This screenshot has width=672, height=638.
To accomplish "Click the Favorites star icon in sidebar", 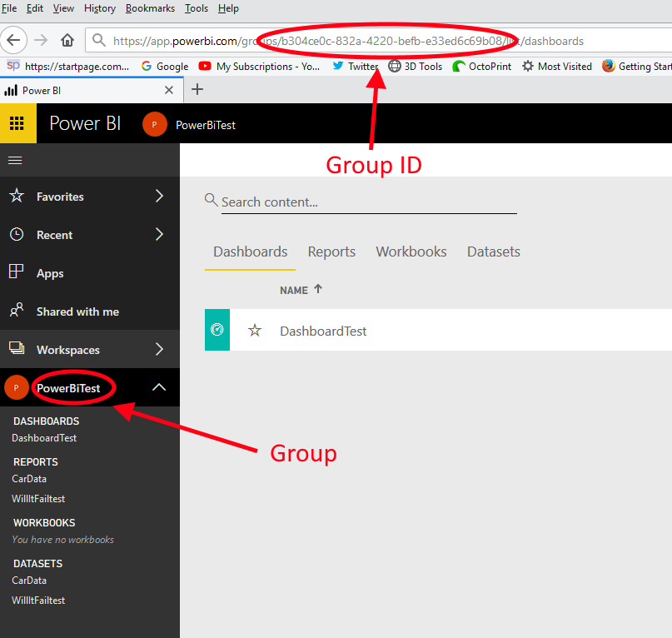I will [17, 196].
